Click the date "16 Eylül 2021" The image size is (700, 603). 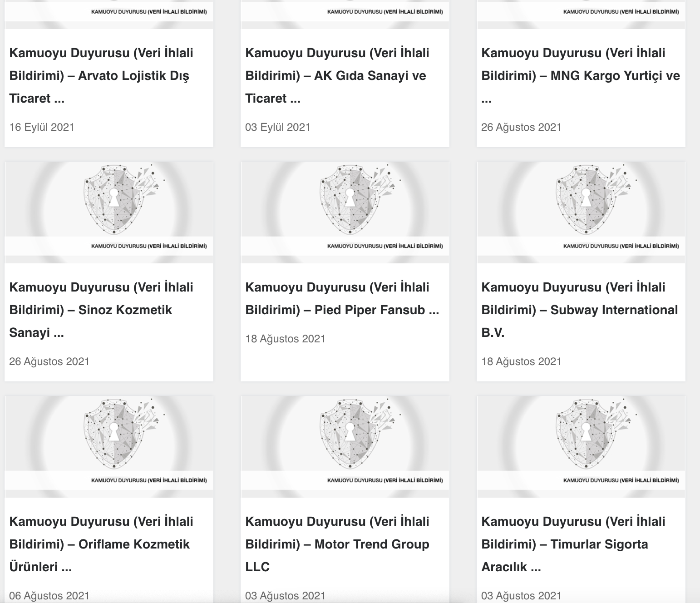point(42,127)
